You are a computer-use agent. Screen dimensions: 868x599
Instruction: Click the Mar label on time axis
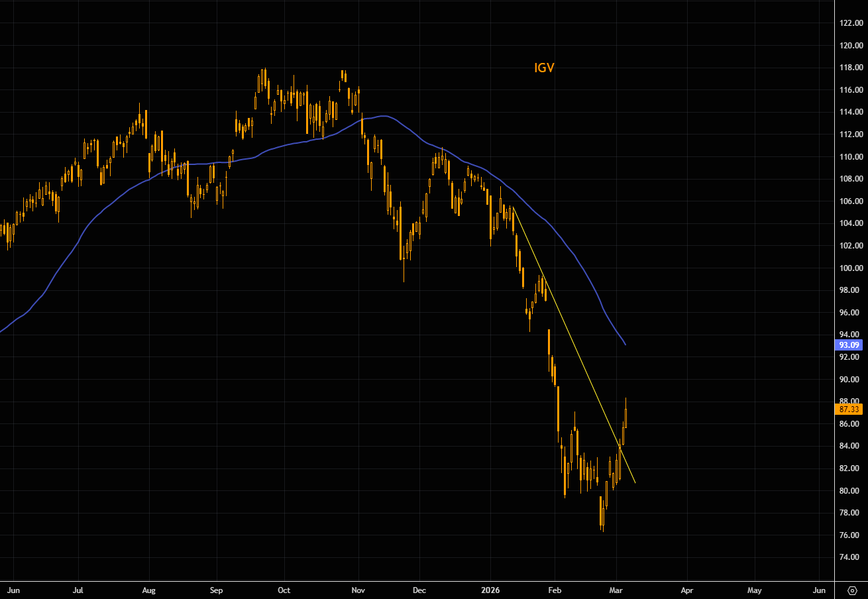coord(617,589)
